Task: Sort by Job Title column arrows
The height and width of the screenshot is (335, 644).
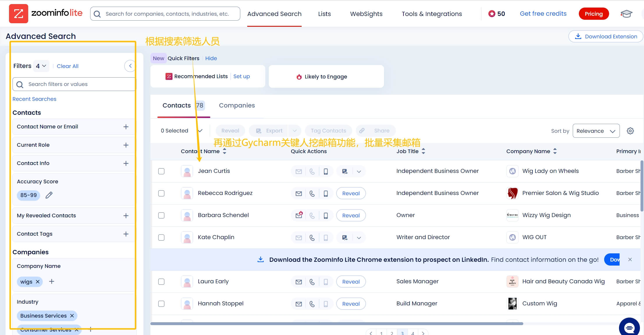Action: [423, 151]
